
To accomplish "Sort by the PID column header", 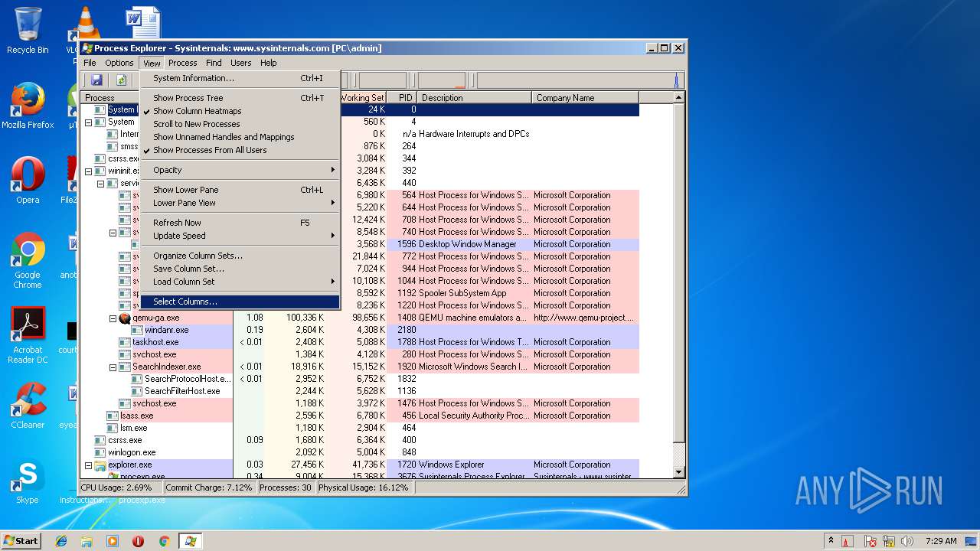I will point(402,98).
